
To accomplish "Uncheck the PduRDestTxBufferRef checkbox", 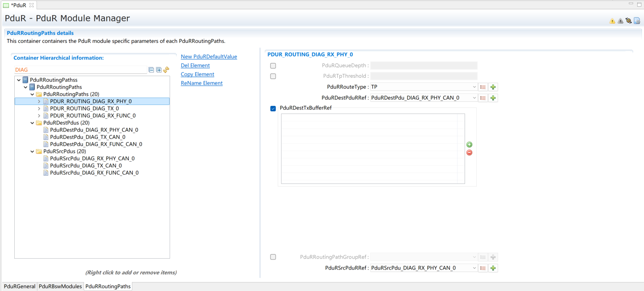I will coord(273,109).
